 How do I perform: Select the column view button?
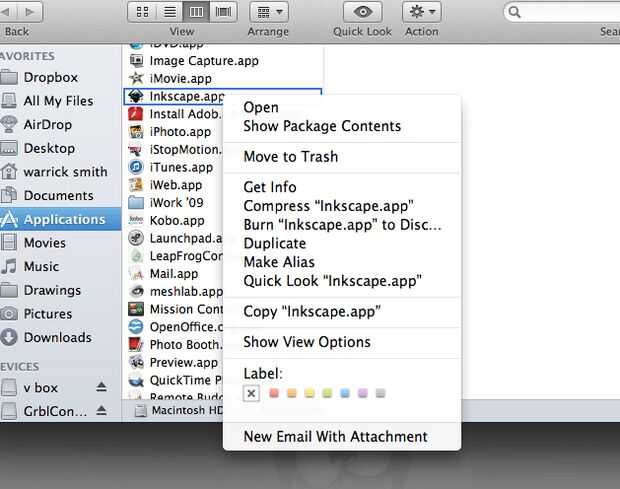(x=196, y=12)
